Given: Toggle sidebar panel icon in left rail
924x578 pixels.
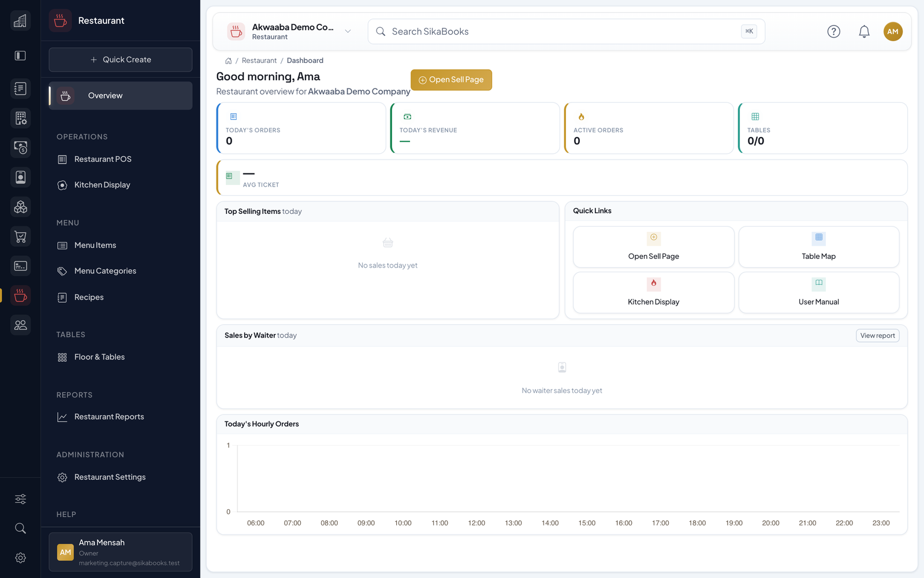Looking at the screenshot, I should 20,55.
